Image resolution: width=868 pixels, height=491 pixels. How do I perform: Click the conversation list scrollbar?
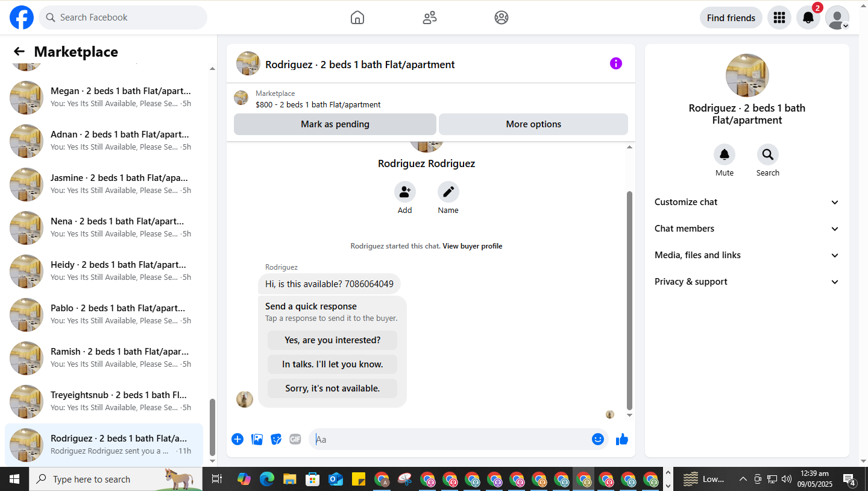click(212, 428)
